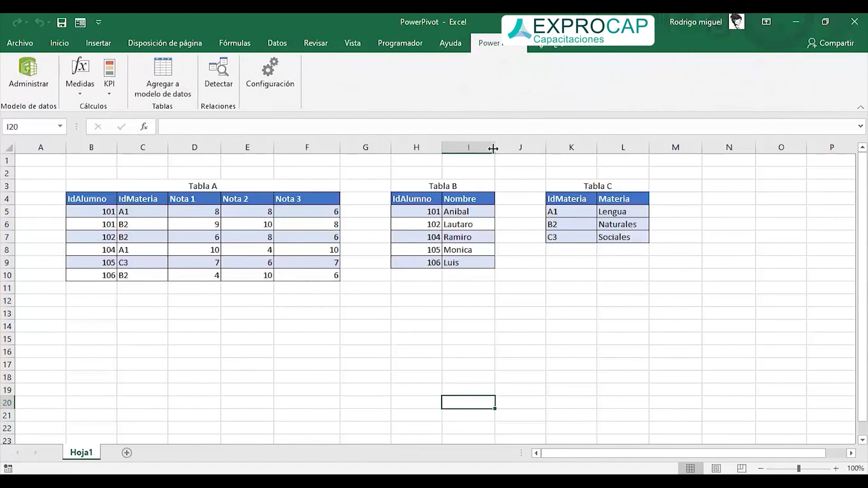Open the Administrar data model window

pos(28,73)
